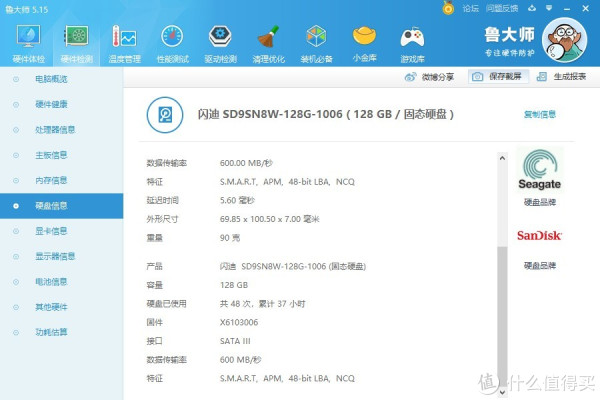Click the vertical scrollbar thumb
The width and height of the screenshot is (600, 400).
pos(502,316)
